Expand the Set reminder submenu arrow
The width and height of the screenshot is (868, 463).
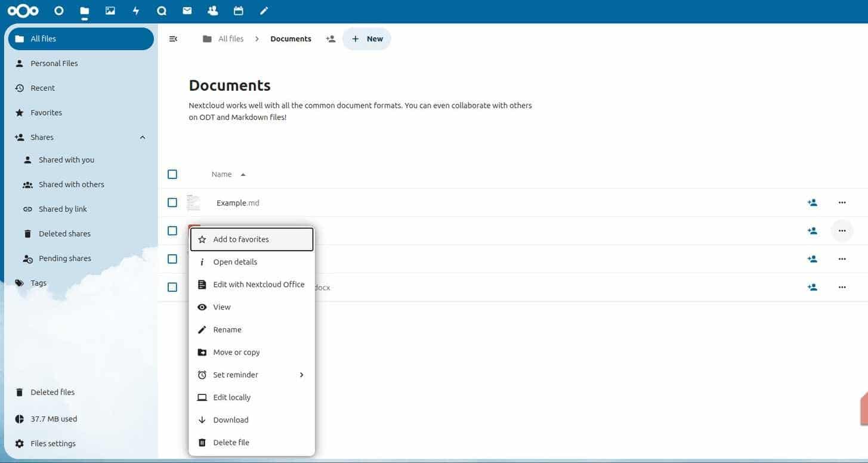tap(301, 375)
